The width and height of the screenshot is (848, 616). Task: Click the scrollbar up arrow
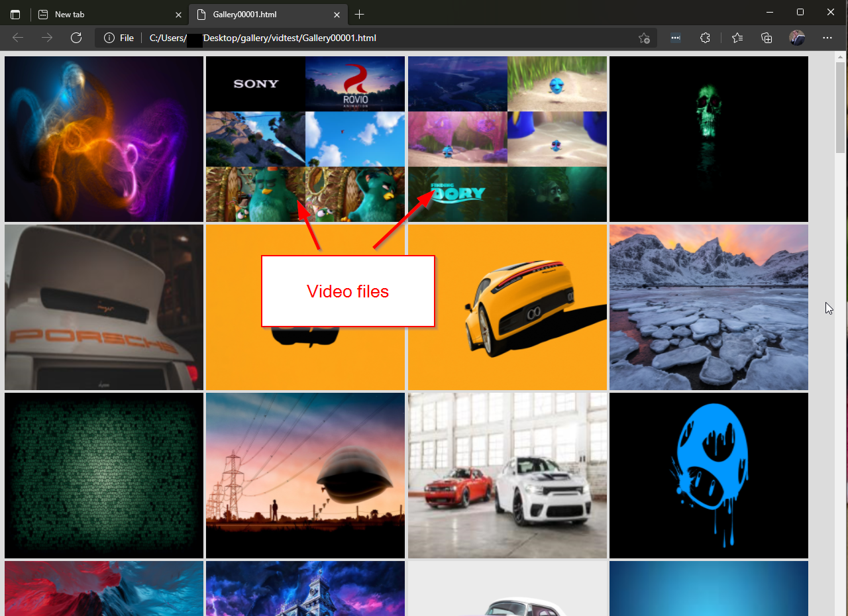pos(840,56)
